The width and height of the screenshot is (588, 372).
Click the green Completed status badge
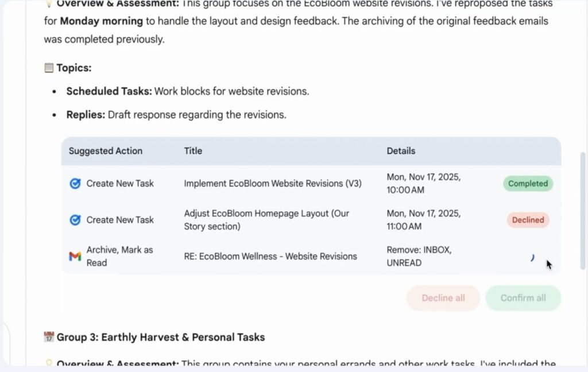point(528,184)
